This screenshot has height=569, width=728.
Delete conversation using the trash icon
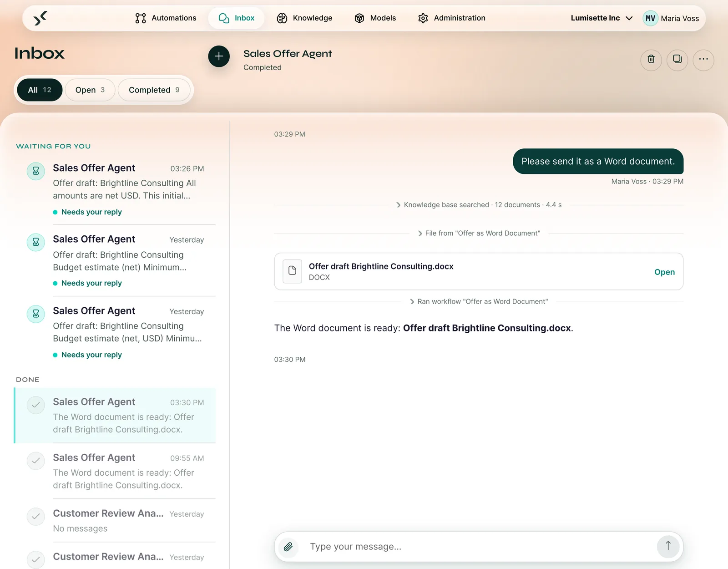tap(651, 59)
